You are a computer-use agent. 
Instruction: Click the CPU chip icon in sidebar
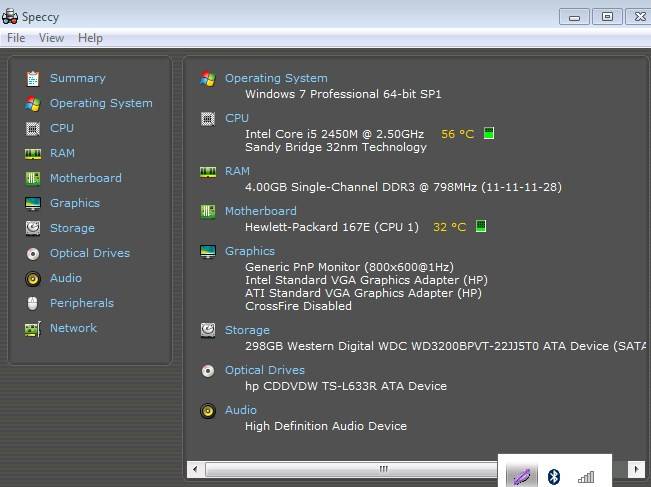(x=33, y=129)
